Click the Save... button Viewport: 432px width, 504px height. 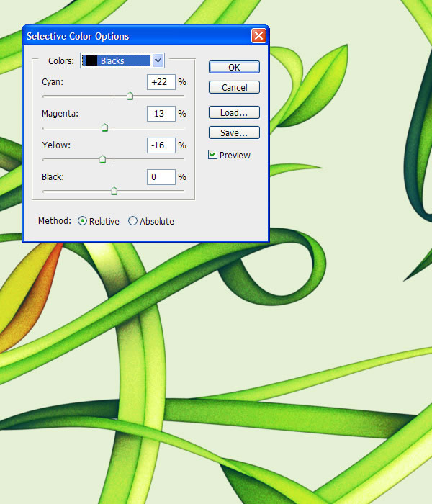[x=234, y=132]
